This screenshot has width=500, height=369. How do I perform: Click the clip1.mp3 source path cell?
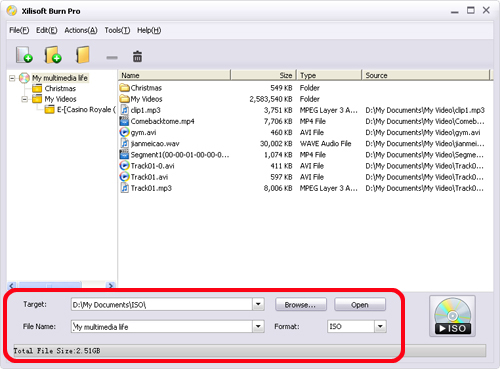pos(425,110)
